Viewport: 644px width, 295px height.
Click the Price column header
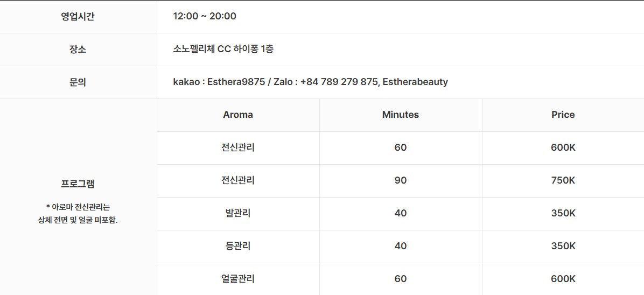pyautogui.click(x=563, y=115)
